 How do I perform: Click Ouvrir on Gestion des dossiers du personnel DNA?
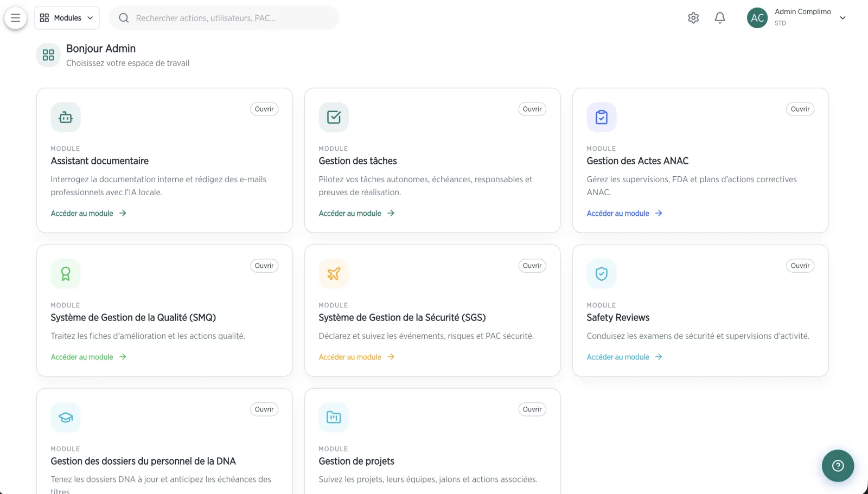[264, 409]
